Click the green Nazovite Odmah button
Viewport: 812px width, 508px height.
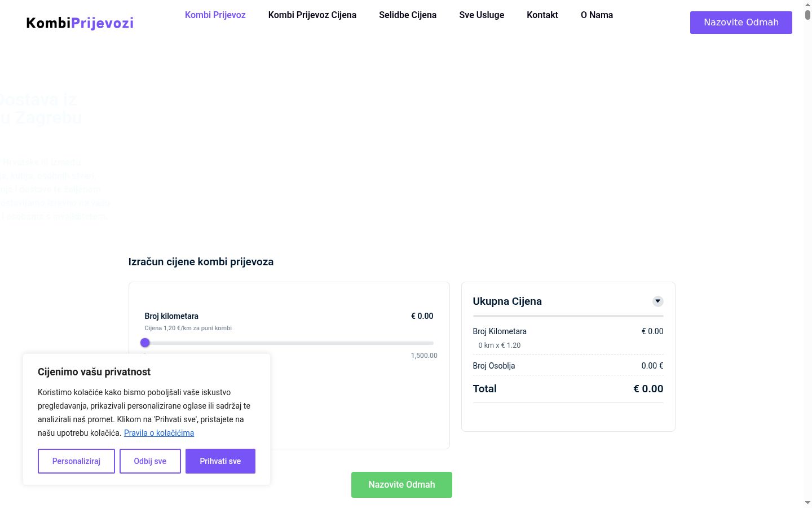401,485
